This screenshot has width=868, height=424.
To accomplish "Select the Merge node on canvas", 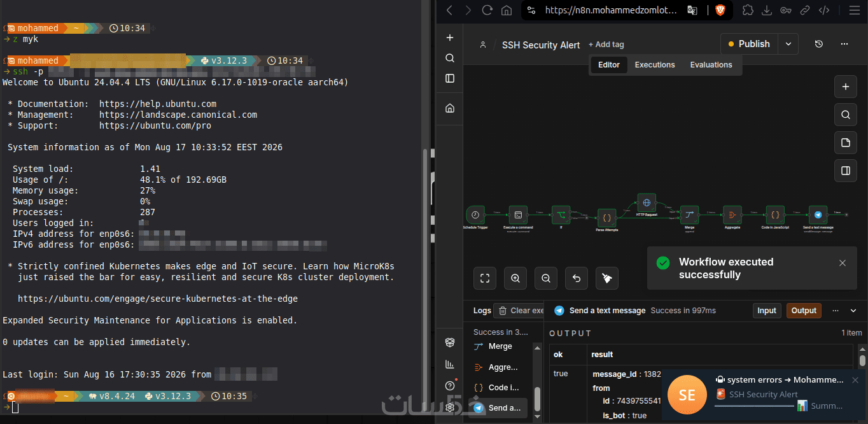I will (x=689, y=215).
